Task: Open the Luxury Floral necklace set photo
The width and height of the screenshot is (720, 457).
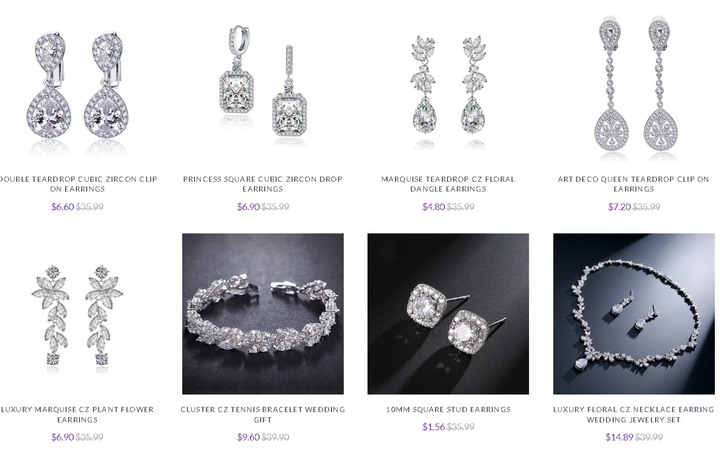Action: [x=634, y=314]
